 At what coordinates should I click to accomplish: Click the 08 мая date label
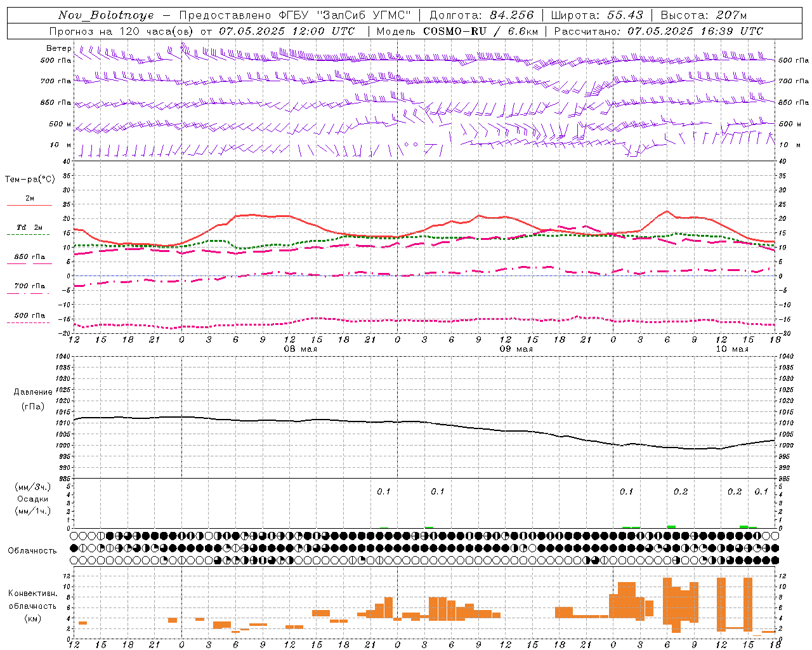tap(300, 349)
